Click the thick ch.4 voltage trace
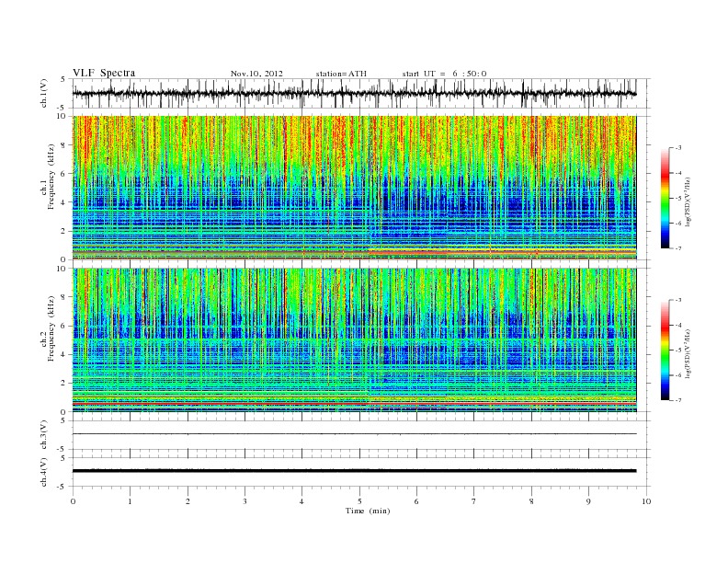Image resolution: width=728 pixels, height=563 pixels. pos(354,471)
